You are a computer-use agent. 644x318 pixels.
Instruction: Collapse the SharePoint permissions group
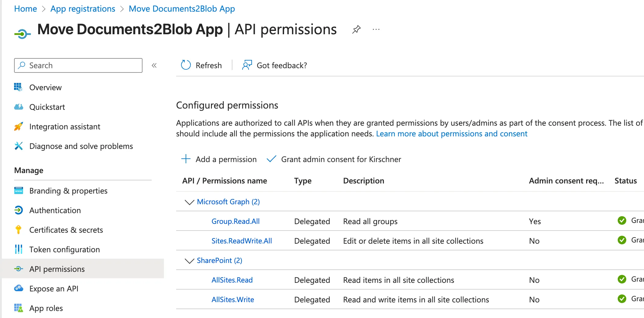tap(189, 261)
